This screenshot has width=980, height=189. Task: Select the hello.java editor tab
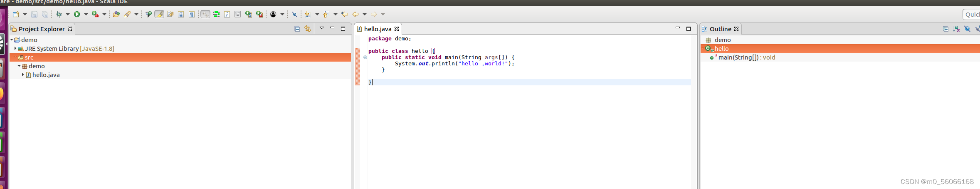pyautogui.click(x=378, y=29)
